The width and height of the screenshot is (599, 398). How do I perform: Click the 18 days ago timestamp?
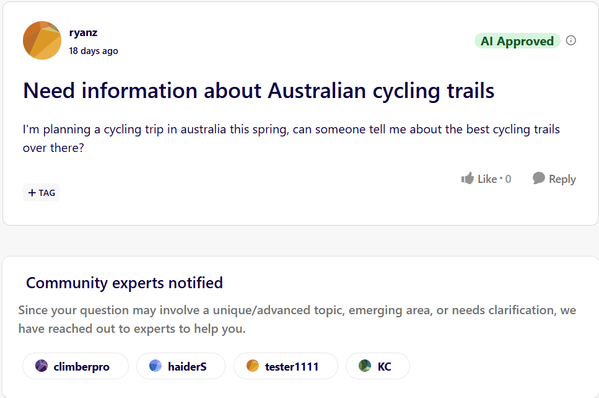(x=94, y=51)
